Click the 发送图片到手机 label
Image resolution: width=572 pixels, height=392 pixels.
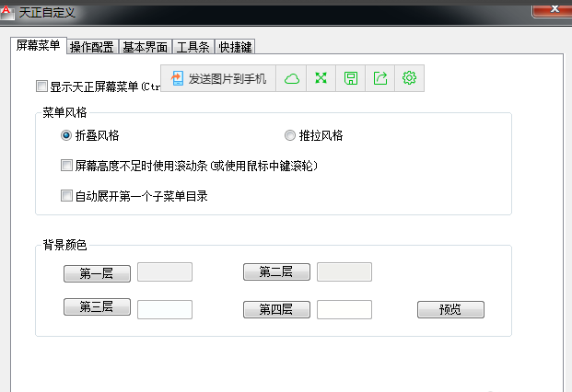228,79
